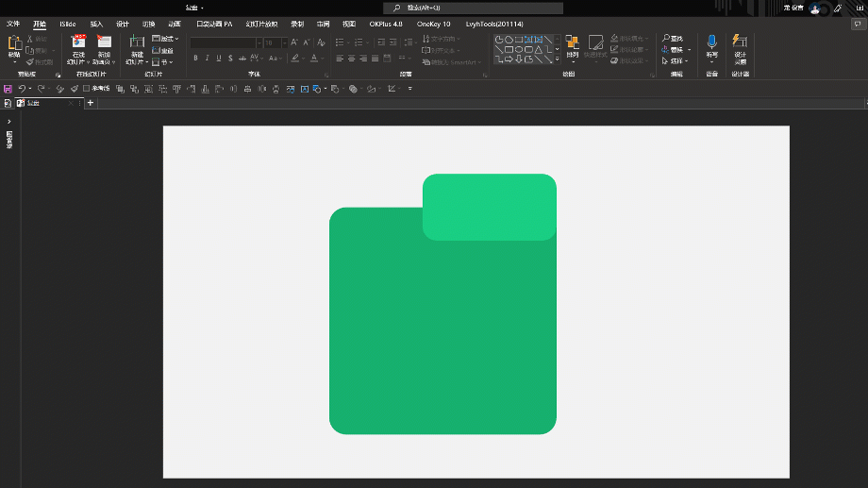Toggle center text alignment
Screen dimensions: 868x488
[x=351, y=58]
